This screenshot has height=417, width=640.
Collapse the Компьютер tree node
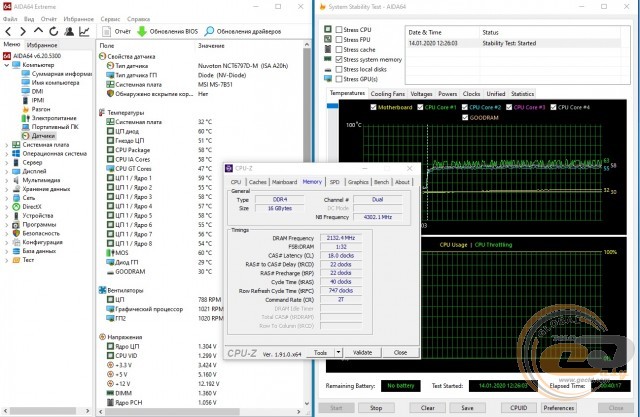pyautogui.click(x=7, y=65)
